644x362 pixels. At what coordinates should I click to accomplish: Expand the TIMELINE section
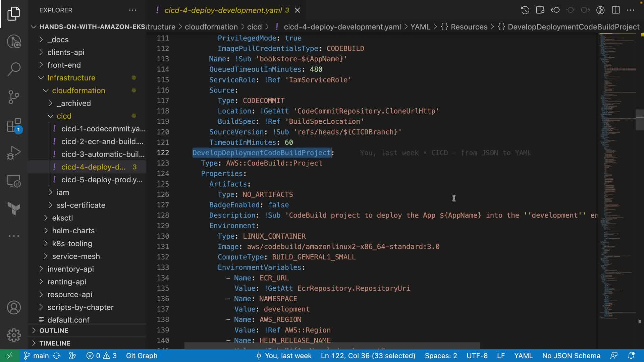click(55, 343)
